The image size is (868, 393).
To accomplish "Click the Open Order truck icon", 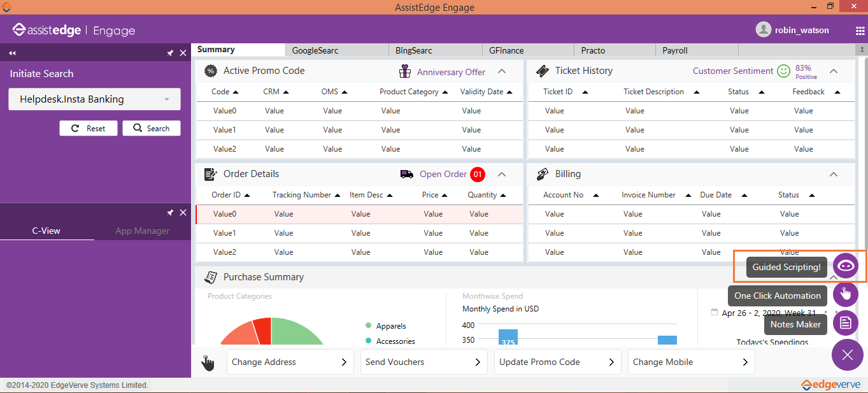I will click(x=406, y=174).
